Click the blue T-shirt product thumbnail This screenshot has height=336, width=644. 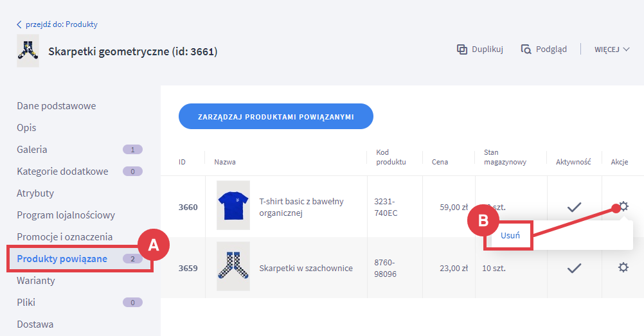(x=233, y=206)
